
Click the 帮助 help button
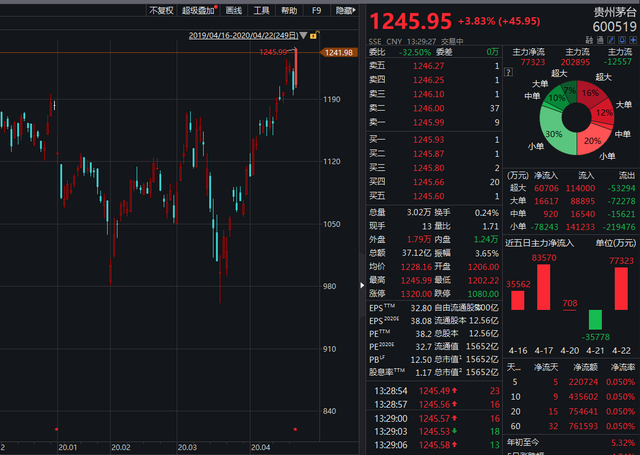point(289,10)
